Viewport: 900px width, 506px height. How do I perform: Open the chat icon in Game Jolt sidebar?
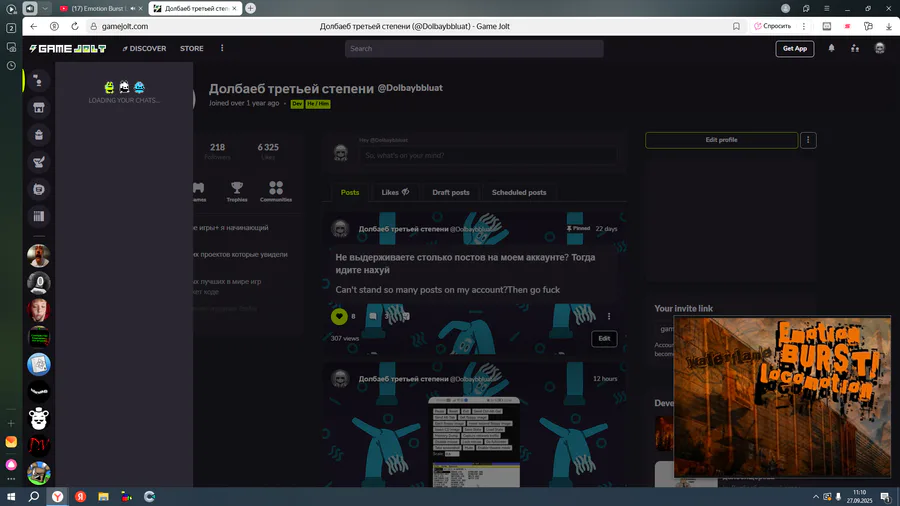pyautogui.click(x=38, y=81)
